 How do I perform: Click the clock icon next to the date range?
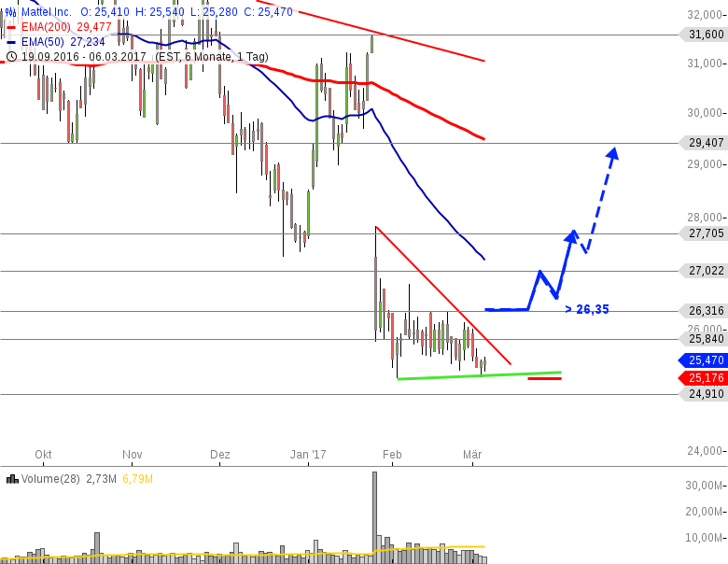tap(11, 57)
